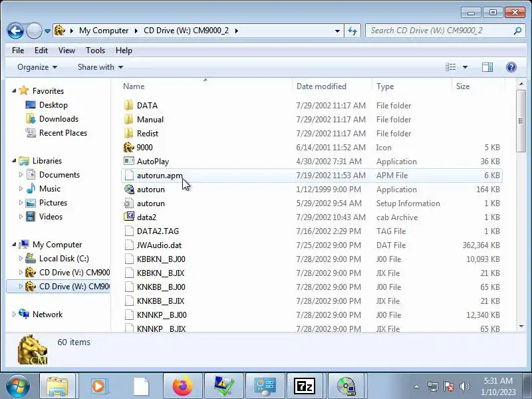The height and width of the screenshot is (399, 532).
Task: Expand the Music library
Action: (21, 189)
